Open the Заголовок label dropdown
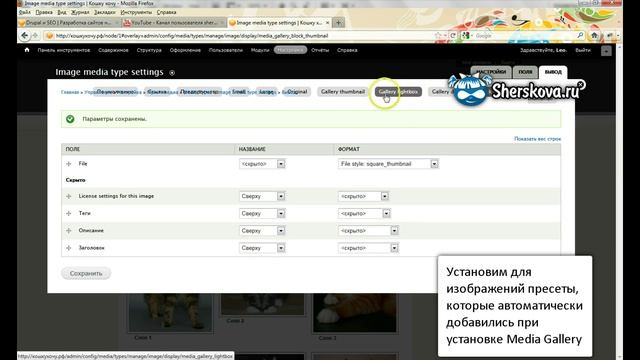The width and height of the screenshot is (640, 360). 262,248
